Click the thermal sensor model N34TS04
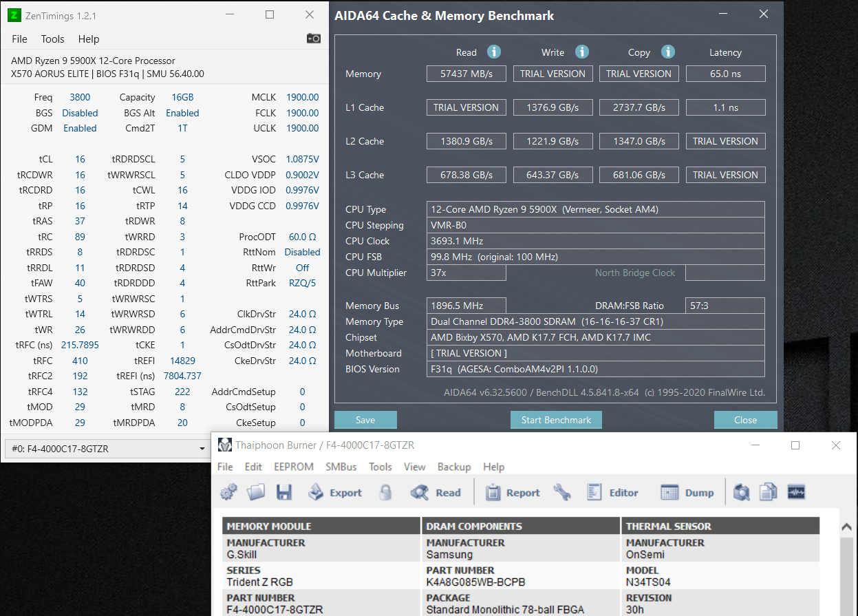This screenshot has width=858, height=616. (x=648, y=582)
